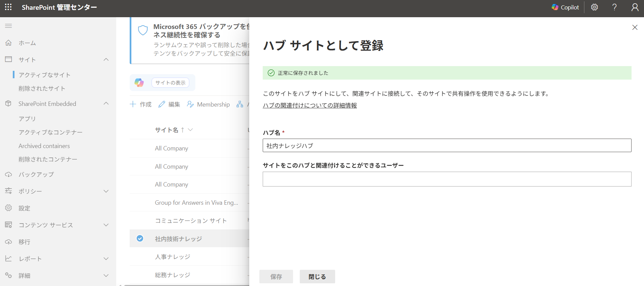Click 社内技術ナレッジ site name
The height and width of the screenshot is (286, 644).
179,239
